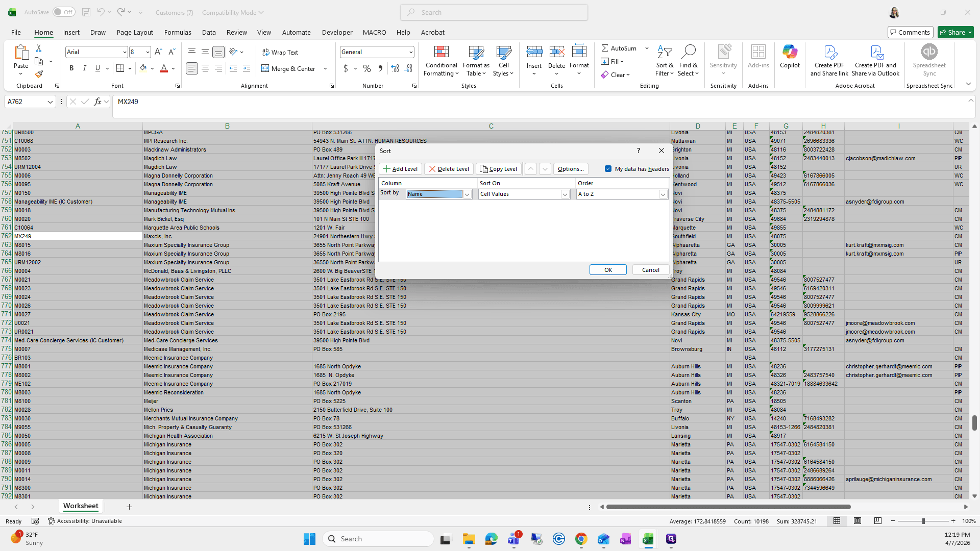Click the zoom slider handle
The height and width of the screenshot is (551, 980).
click(923, 521)
